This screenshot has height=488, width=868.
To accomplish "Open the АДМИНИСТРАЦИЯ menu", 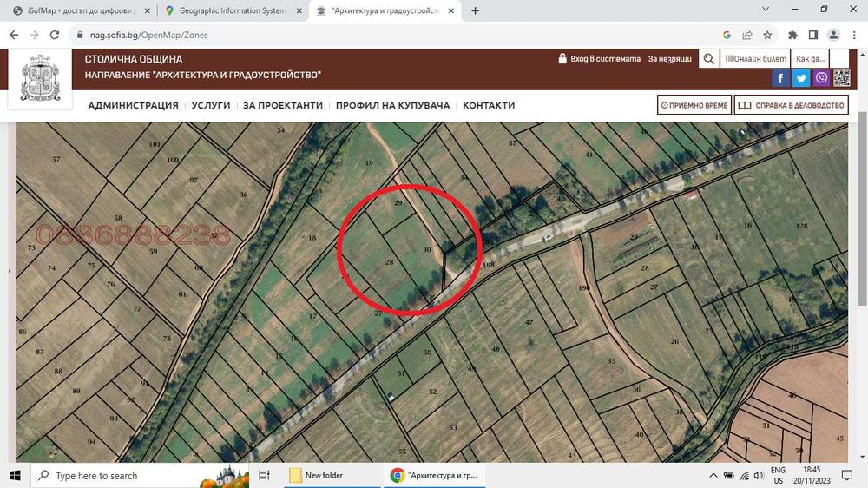I will click(134, 105).
